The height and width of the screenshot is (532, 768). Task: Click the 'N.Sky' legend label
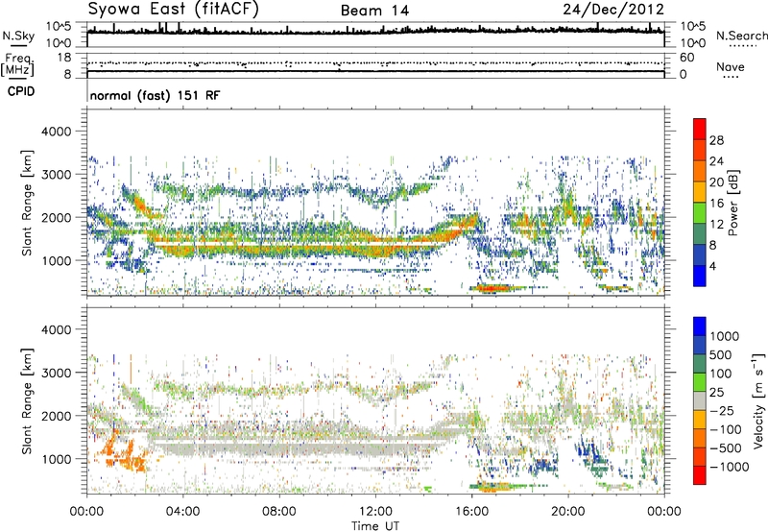tap(18, 36)
